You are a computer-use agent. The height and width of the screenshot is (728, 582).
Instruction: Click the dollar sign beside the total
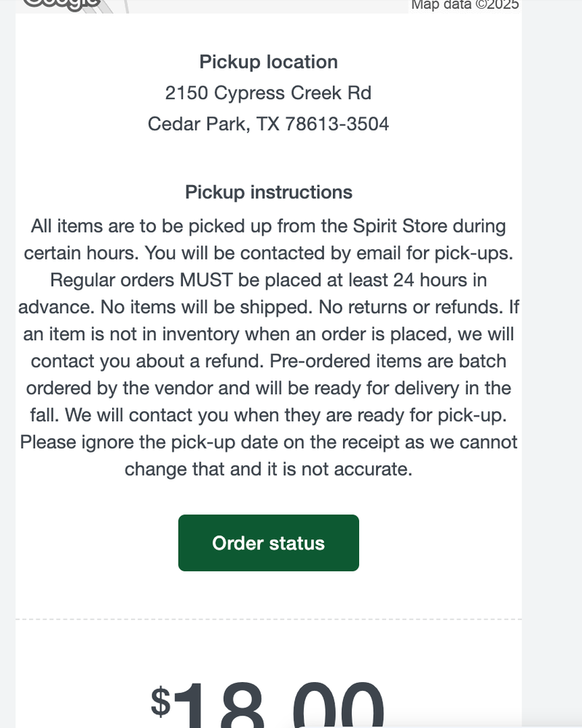click(160, 701)
